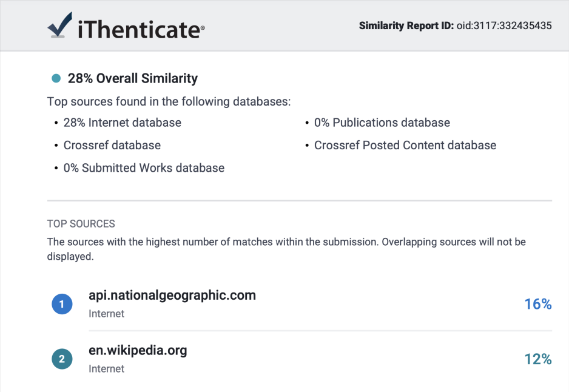Click the 0% Submitted Works database entry
The width and height of the screenshot is (569, 392).
(144, 168)
